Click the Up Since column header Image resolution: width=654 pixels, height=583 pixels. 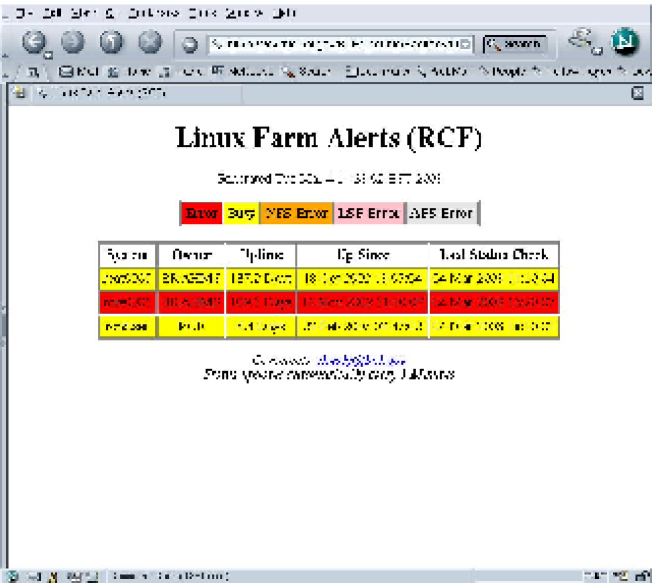(362, 255)
